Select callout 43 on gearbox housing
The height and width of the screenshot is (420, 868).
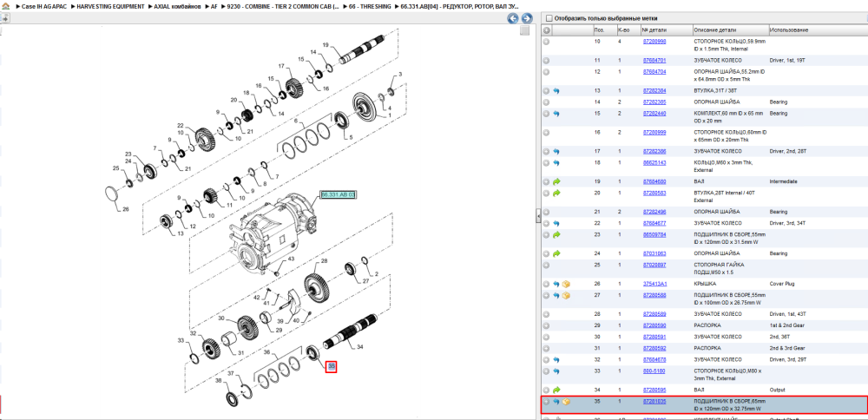click(x=291, y=259)
